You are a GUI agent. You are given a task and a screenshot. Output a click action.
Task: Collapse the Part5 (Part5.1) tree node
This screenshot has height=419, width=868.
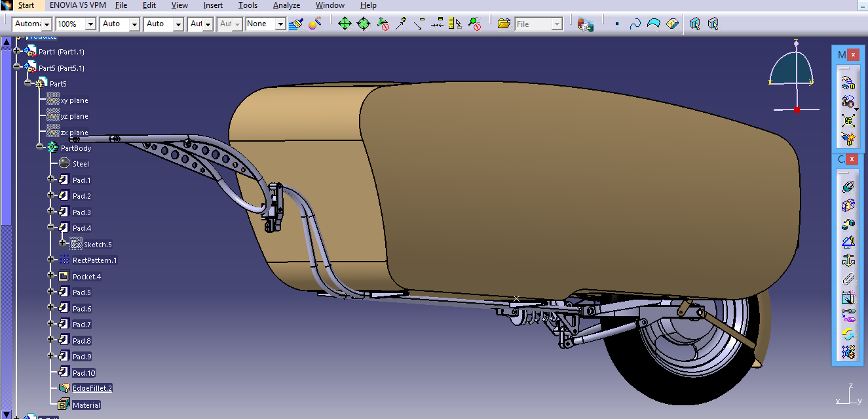click(17, 67)
